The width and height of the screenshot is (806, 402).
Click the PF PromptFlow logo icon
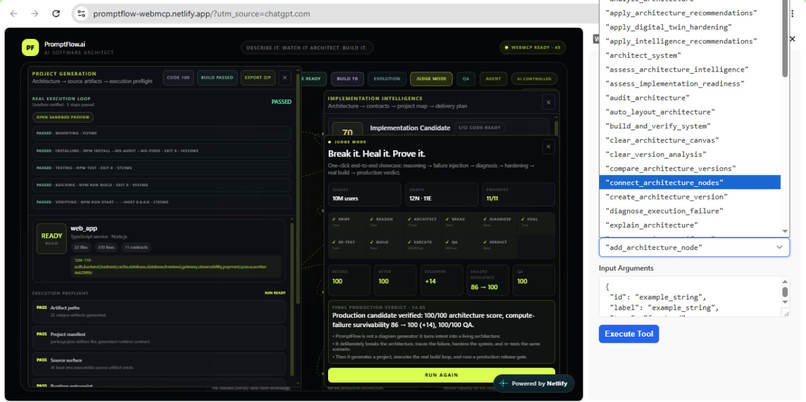tap(30, 48)
